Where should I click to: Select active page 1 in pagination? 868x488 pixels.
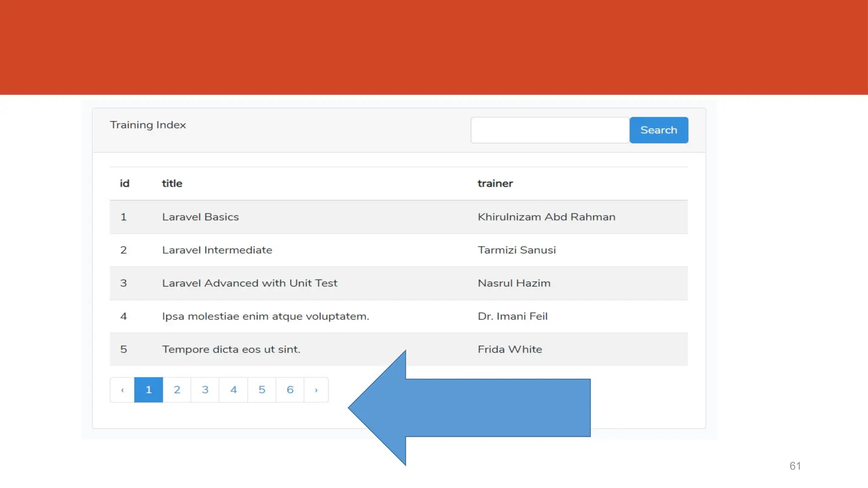(148, 390)
